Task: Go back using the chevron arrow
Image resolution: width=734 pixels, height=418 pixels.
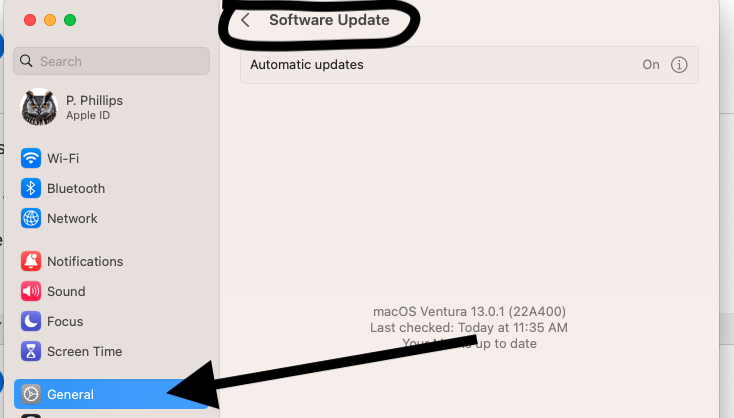Action: (x=245, y=20)
